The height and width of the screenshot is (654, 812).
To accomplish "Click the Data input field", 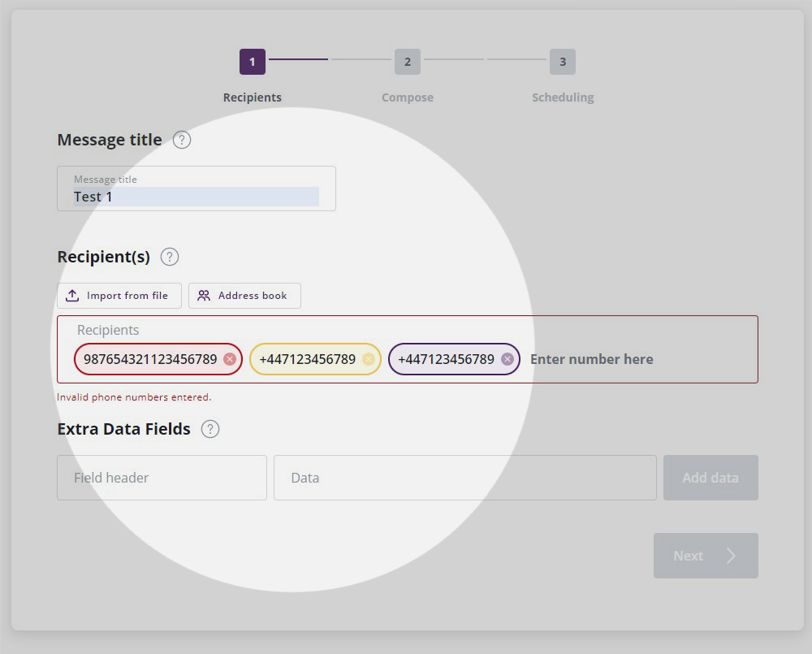I will 464,478.
